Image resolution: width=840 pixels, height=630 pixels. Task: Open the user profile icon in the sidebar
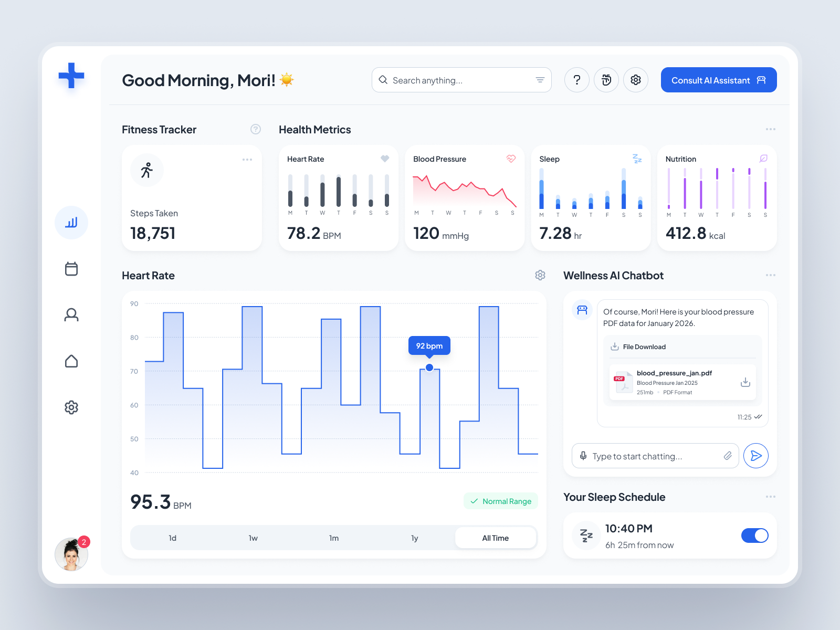(71, 315)
